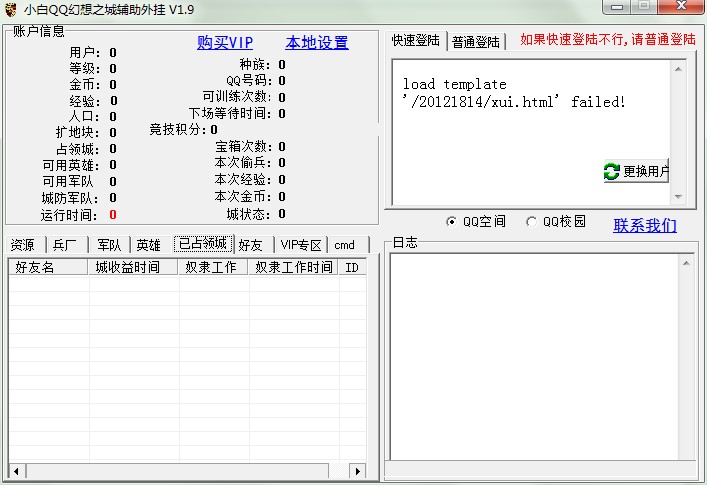Open the 购买VIP link

pyautogui.click(x=225, y=43)
